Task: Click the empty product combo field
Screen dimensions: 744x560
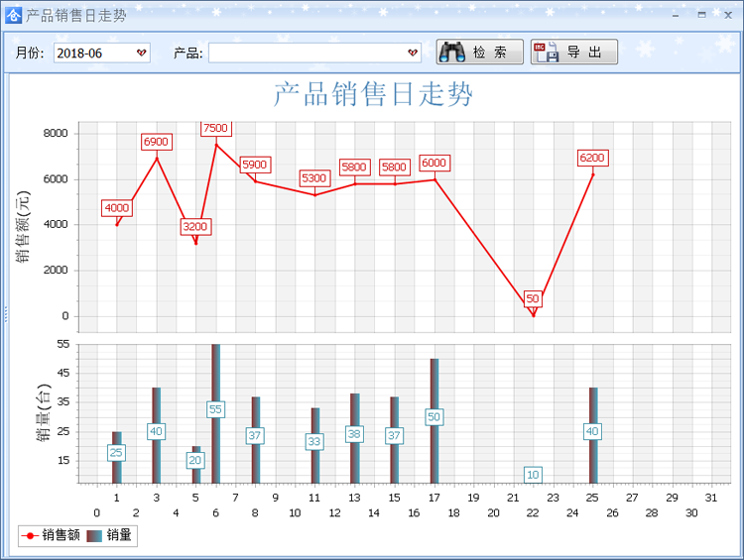Action: (314, 53)
